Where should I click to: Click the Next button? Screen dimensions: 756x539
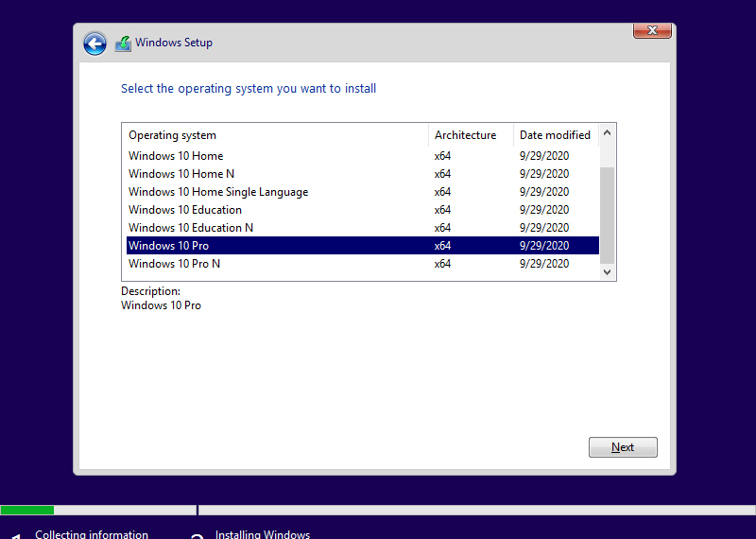pos(623,447)
